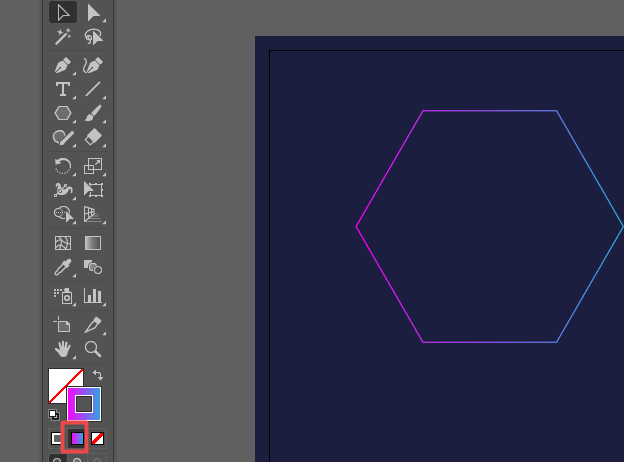Select the Selection tool (black arrow)
This screenshot has width=624, height=462.
[x=63, y=12]
